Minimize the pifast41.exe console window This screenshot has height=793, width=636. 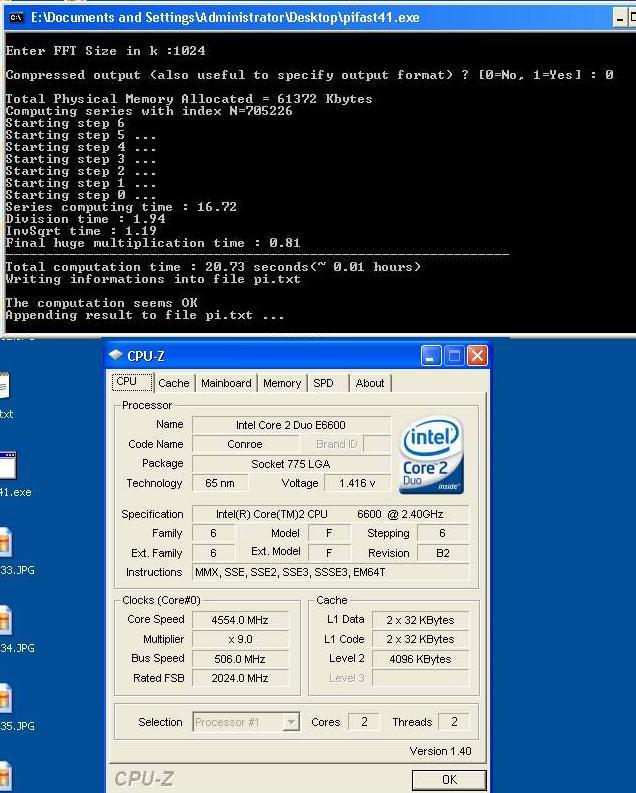pos(620,19)
